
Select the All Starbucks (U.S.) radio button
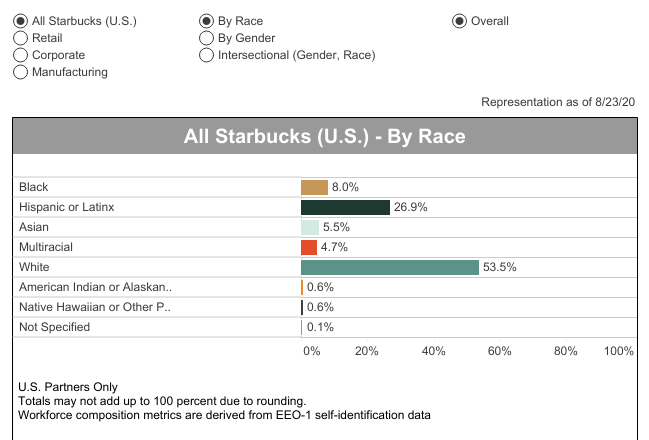pos(21,21)
